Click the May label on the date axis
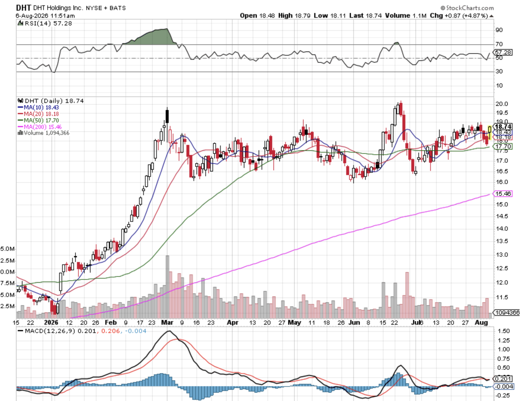The image size is (532, 401). coord(294,322)
